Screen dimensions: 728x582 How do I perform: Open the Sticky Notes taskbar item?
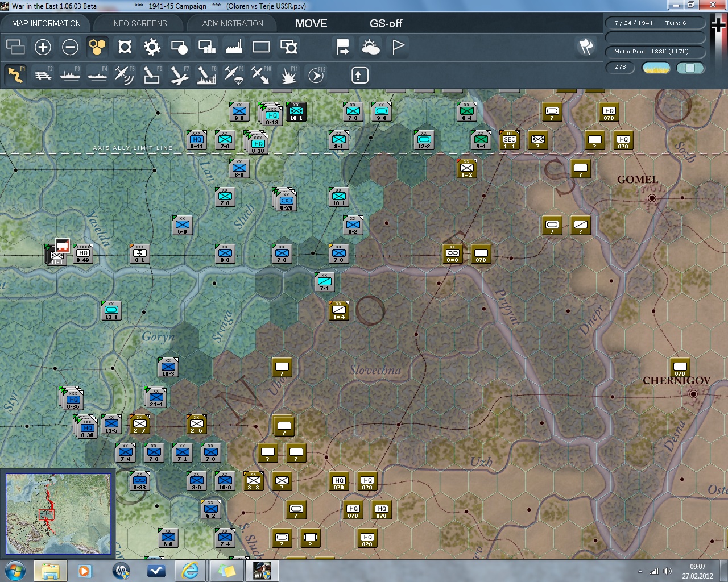coord(226,571)
